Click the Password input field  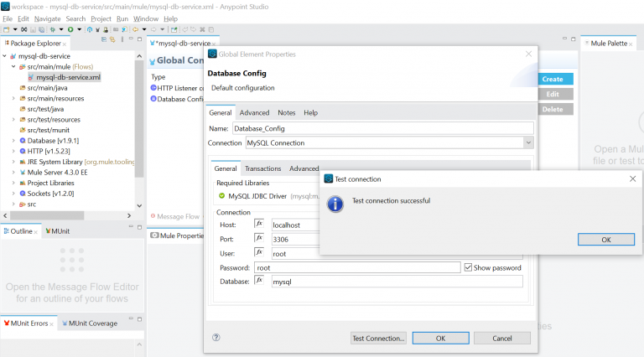[356, 268]
